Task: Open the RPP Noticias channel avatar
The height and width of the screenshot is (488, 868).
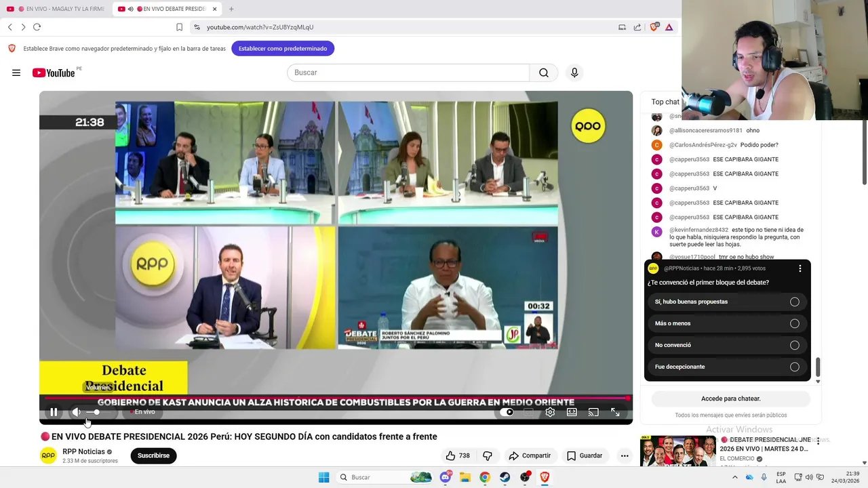Action: pos(48,455)
